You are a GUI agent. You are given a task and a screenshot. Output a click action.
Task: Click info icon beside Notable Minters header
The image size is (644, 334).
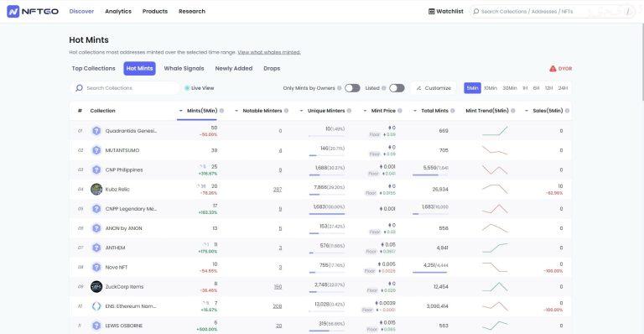(286, 111)
